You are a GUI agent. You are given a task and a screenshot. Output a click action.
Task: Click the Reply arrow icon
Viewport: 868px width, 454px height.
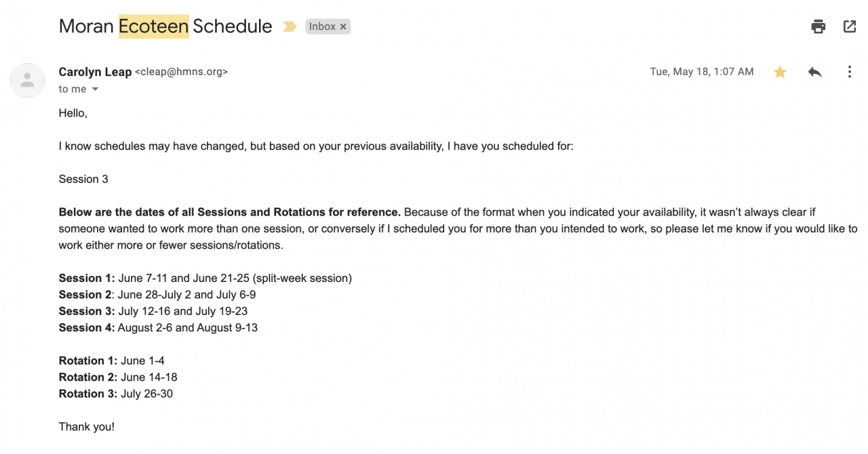(815, 72)
